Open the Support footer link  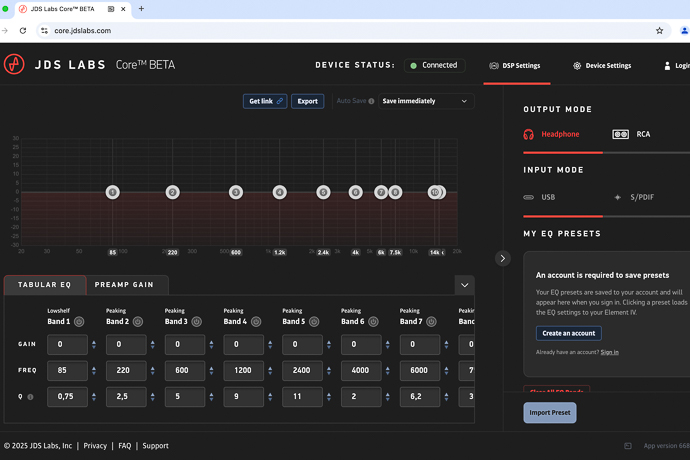[x=155, y=446]
